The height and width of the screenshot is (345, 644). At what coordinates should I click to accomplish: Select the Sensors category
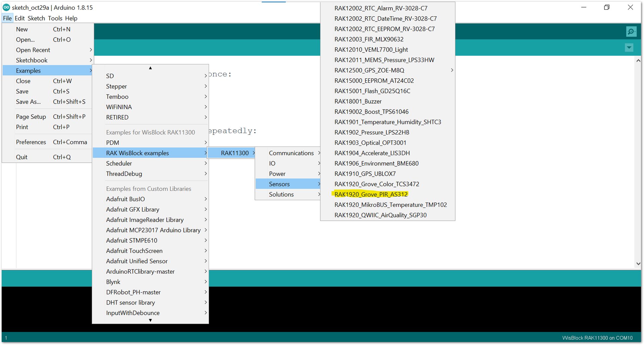coord(288,184)
